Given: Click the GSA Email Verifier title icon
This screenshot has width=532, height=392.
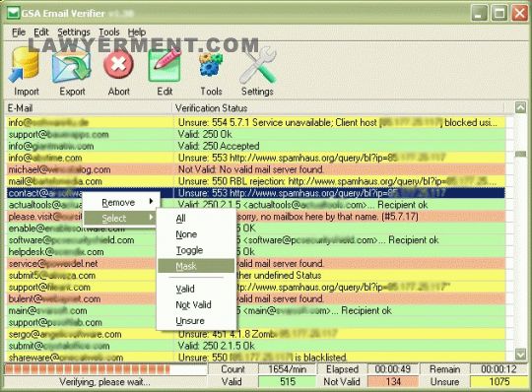Looking at the screenshot, I should (x=14, y=13).
